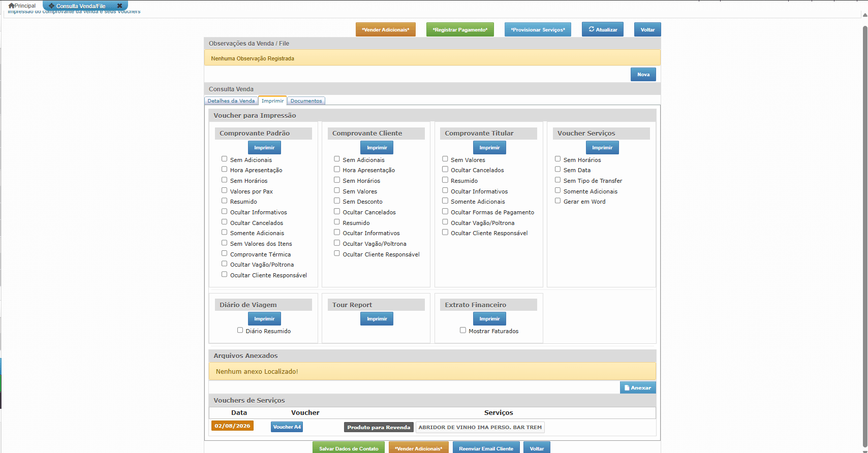Check Mostrar Faturados option

[463, 330]
